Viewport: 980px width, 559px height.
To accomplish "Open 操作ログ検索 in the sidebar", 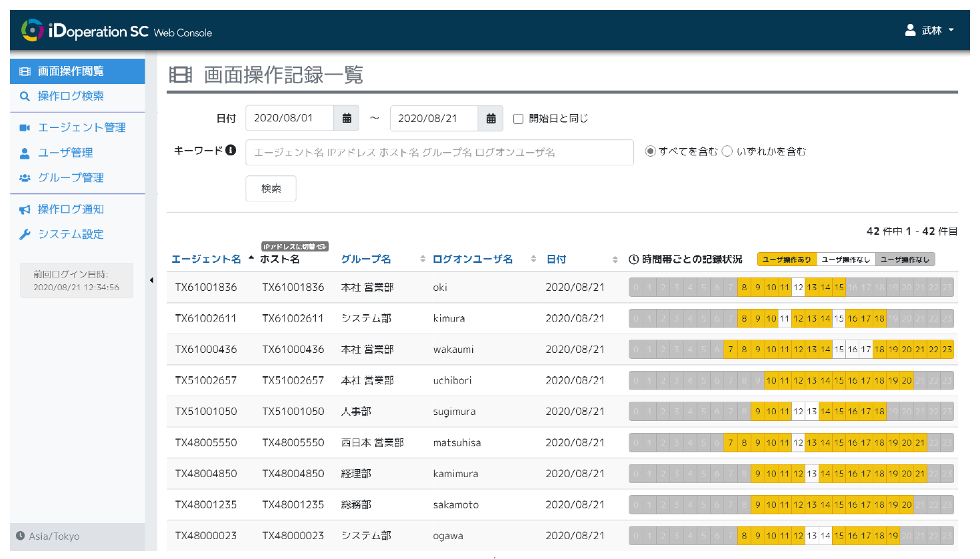I will click(x=71, y=96).
